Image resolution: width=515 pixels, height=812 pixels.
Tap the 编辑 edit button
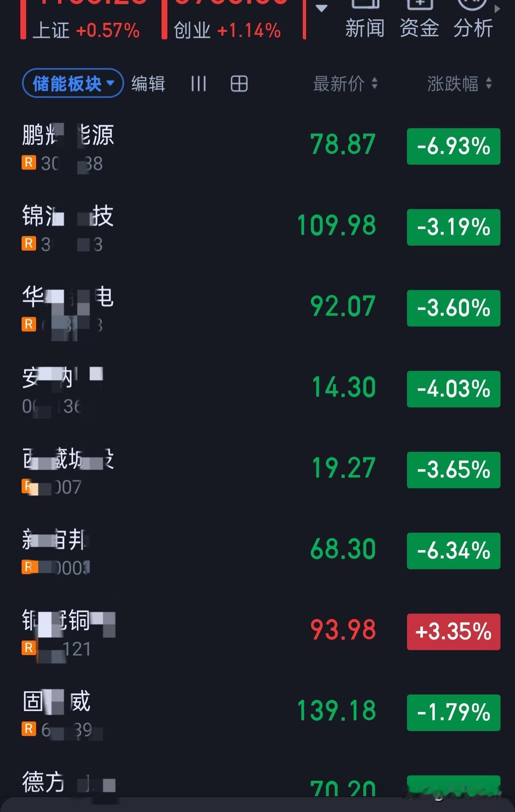point(148,84)
